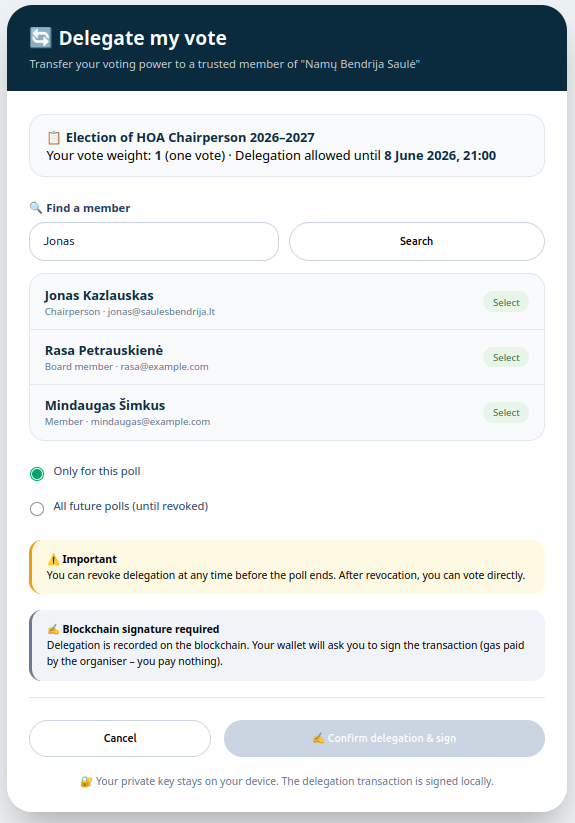Choose 'All future polls (until revoked)' radio
The height and width of the screenshot is (823, 575).
pos(37,509)
